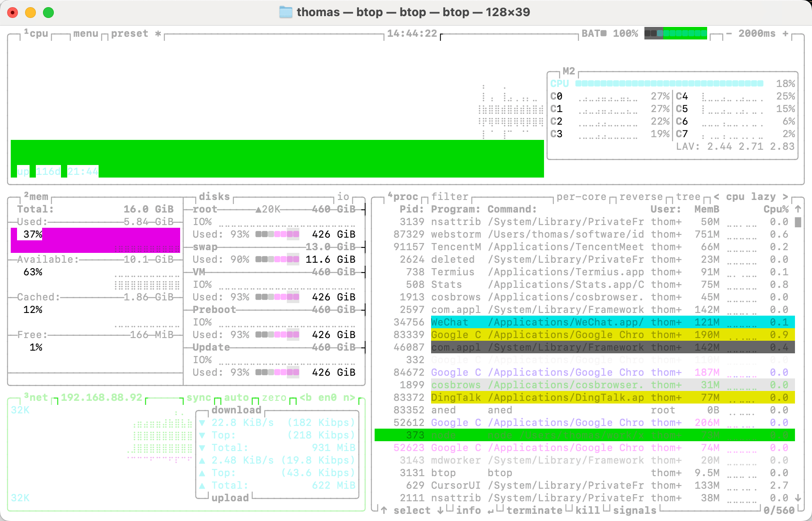Select process row with Pid 1913
This screenshot has height=521, width=812.
click(585, 297)
